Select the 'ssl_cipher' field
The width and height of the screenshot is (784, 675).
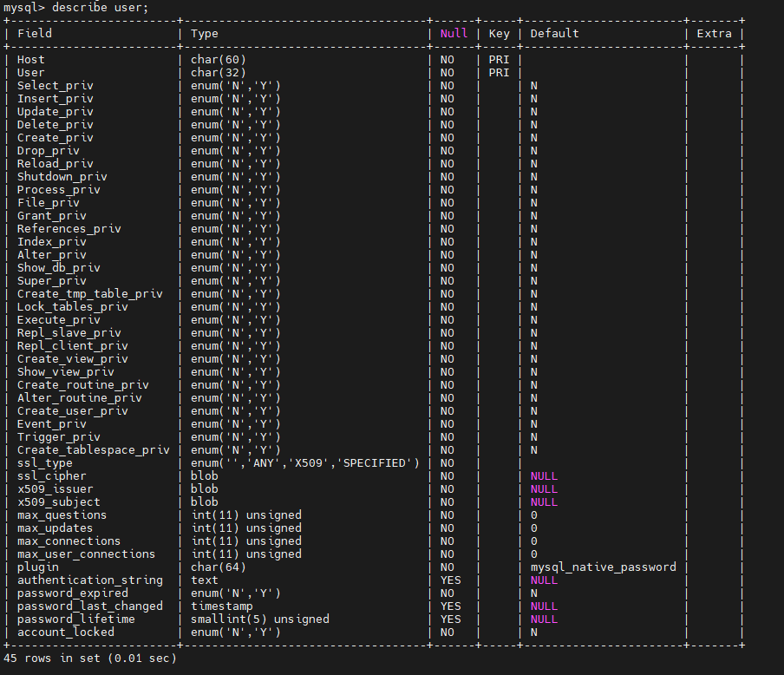pyautogui.click(x=51, y=475)
